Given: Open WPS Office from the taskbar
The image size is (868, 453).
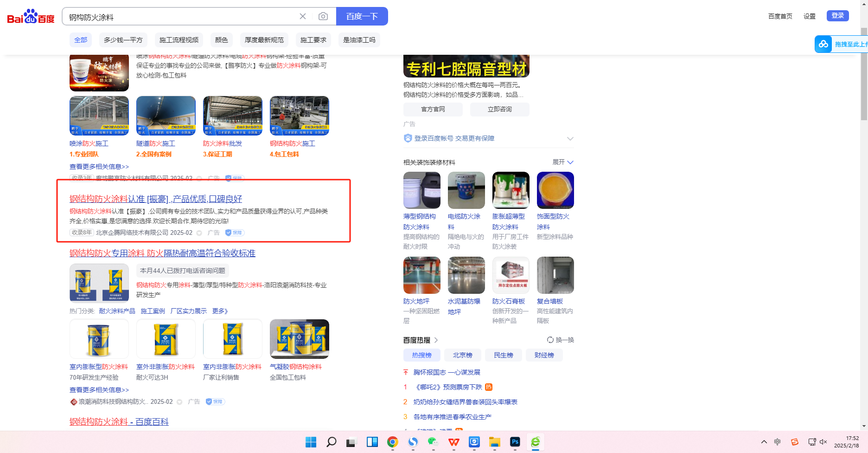Looking at the screenshot, I should tap(454, 442).
